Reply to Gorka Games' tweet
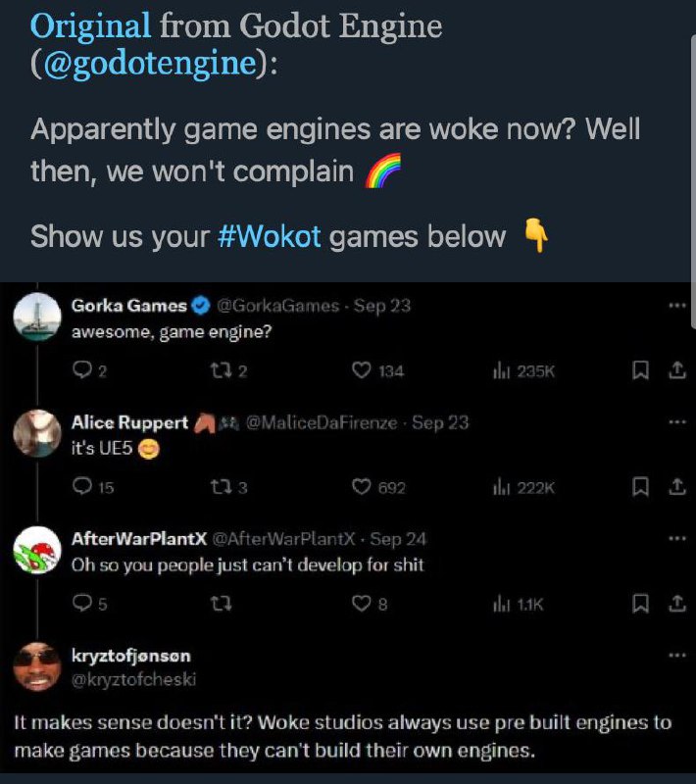 click(x=82, y=371)
